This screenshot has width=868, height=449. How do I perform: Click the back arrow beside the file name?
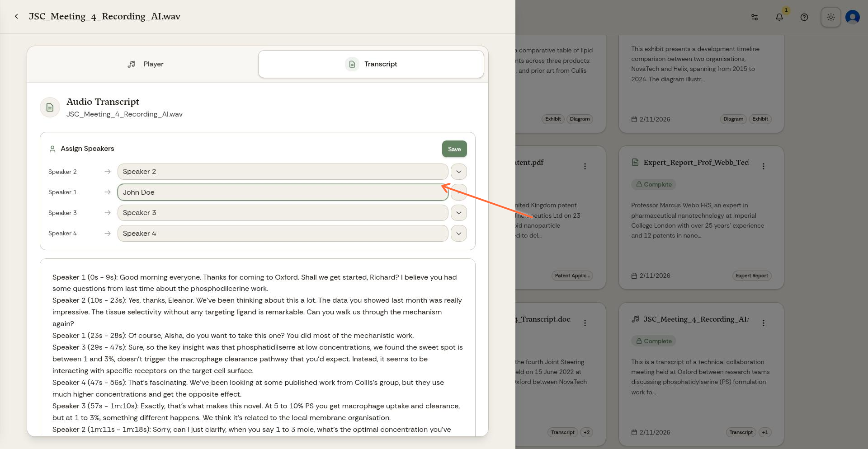click(x=16, y=17)
